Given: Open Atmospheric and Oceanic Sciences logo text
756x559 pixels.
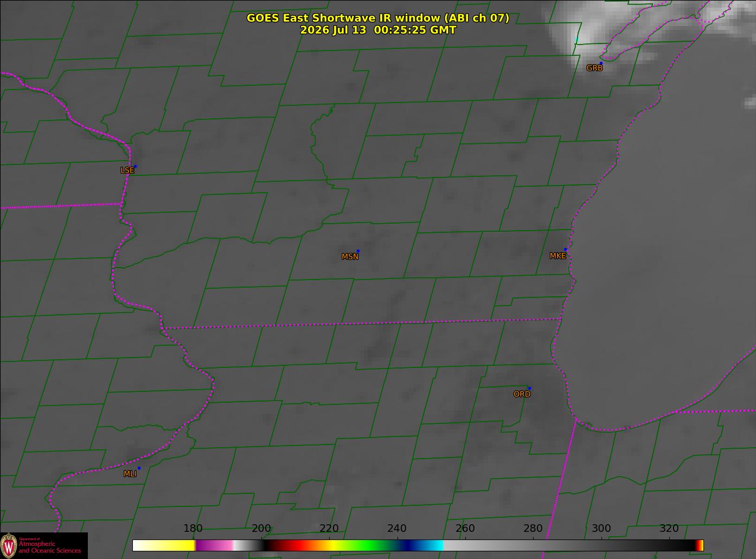Looking at the screenshot, I should (x=50, y=547).
